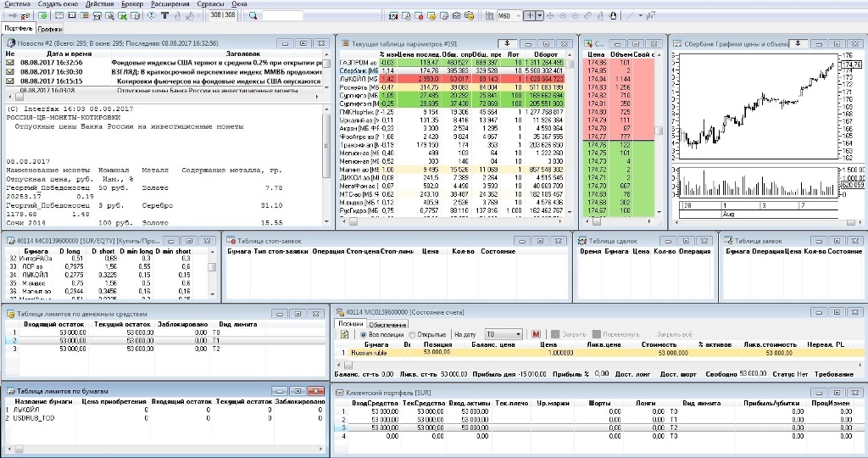This screenshot has width=868, height=458.
Task: Click the 'Оборот' column header
Action: click(x=545, y=54)
